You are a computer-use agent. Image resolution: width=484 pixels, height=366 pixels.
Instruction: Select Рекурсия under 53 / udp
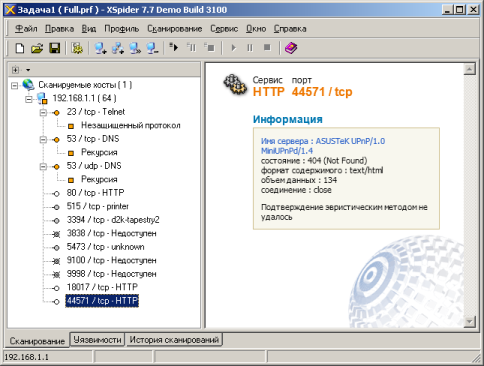[x=99, y=179]
